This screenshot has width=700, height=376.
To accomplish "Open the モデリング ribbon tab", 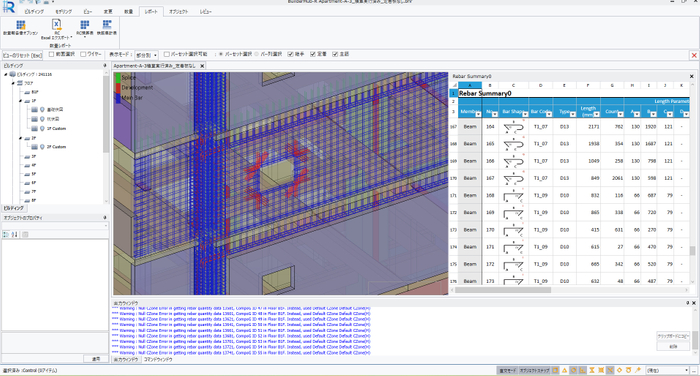I will (63, 12).
